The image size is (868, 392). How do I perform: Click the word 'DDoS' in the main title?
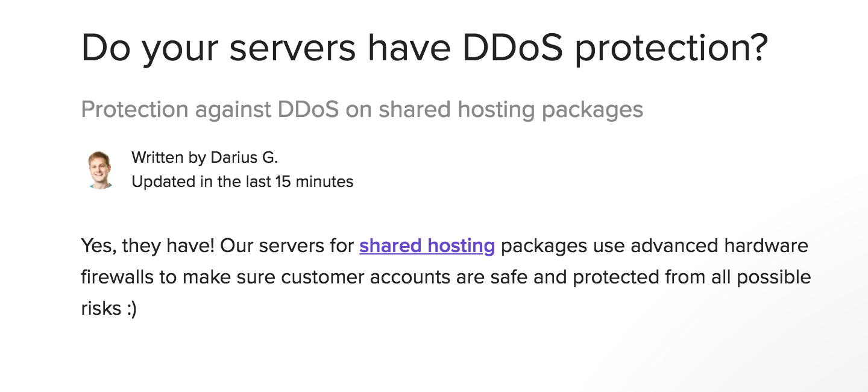(512, 47)
